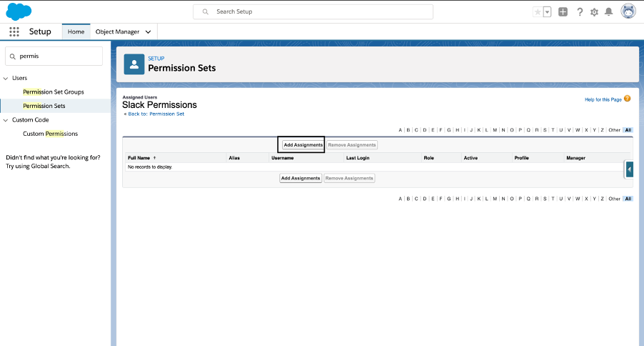This screenshot has height=346, width=644.
Task: Click the Quick Find box containing permis
Action: pos(54,56)
